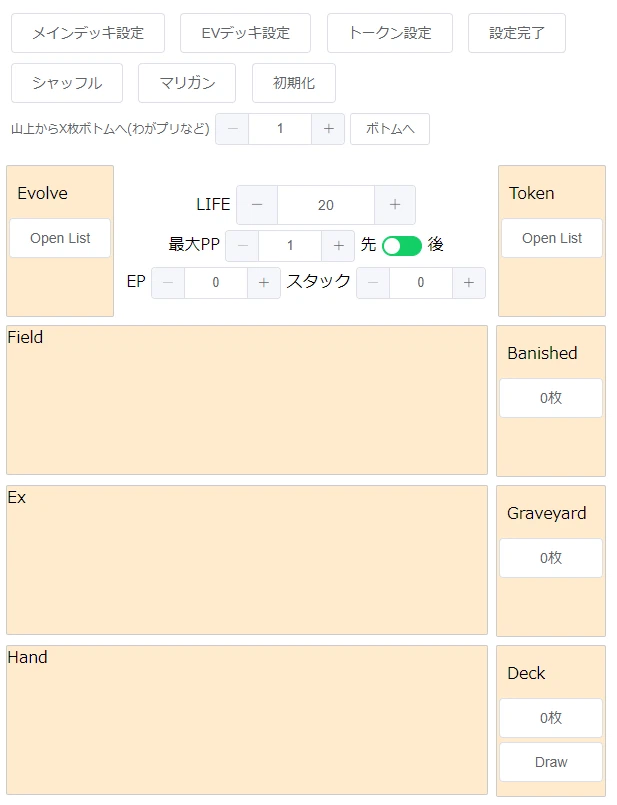Open the Evolve card list
Screen dimensions: 617x805
click(x=60, y=238)
